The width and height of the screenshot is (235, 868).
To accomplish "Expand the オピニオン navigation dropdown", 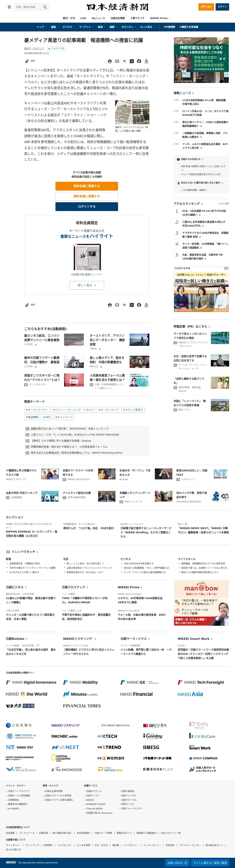I will (129, 27).
